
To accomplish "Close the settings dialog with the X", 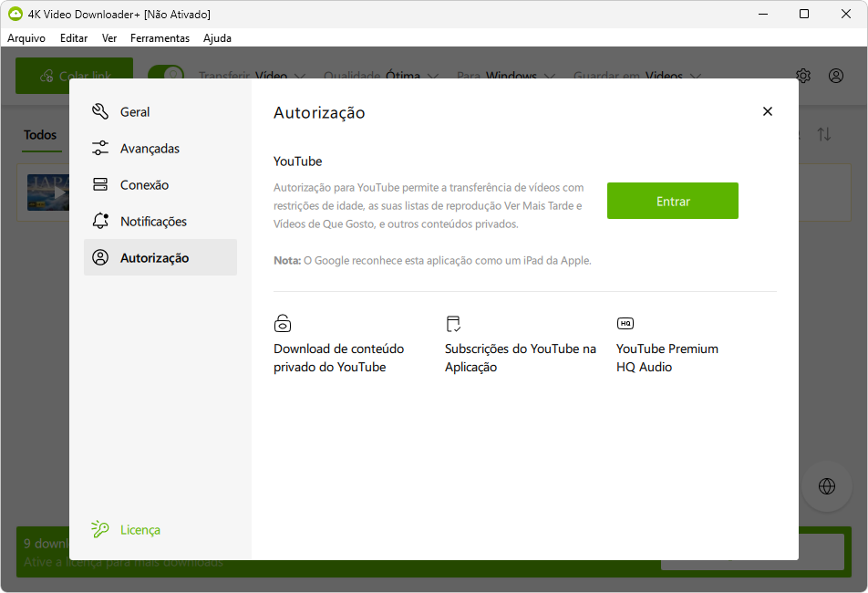I will click(x=768, y=111).
